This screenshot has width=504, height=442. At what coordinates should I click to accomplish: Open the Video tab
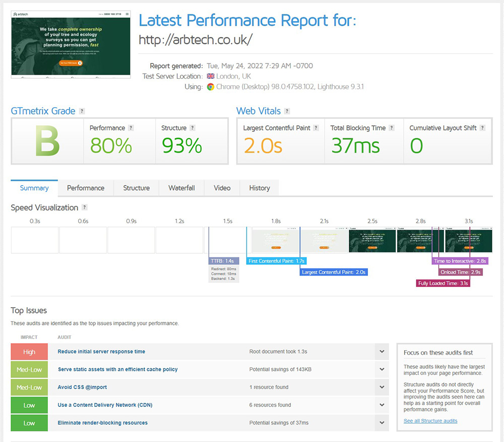click(x=222, y=188)
